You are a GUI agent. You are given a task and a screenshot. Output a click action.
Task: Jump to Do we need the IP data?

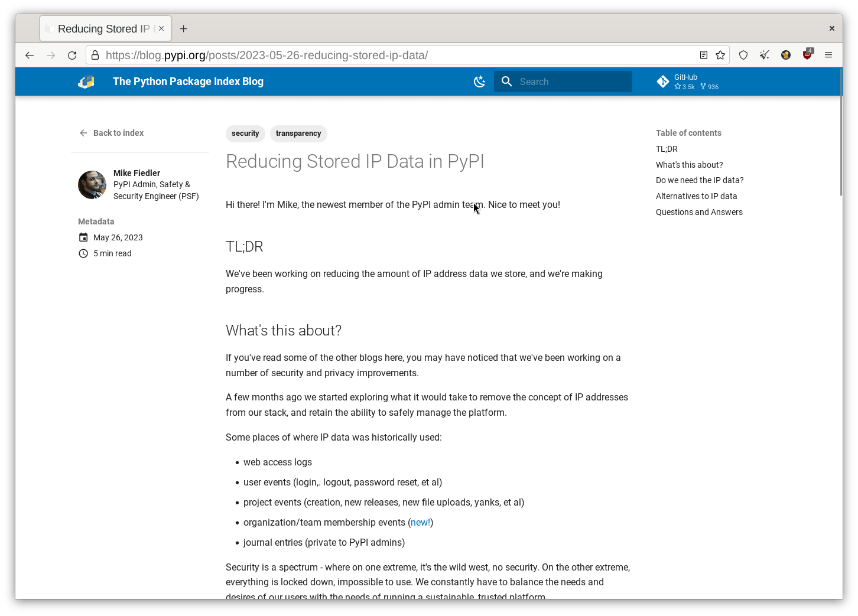pos(700,180)
